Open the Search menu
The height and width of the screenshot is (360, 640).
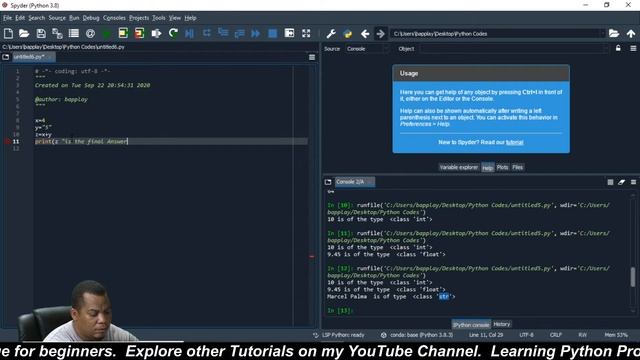tap(37, 18)
